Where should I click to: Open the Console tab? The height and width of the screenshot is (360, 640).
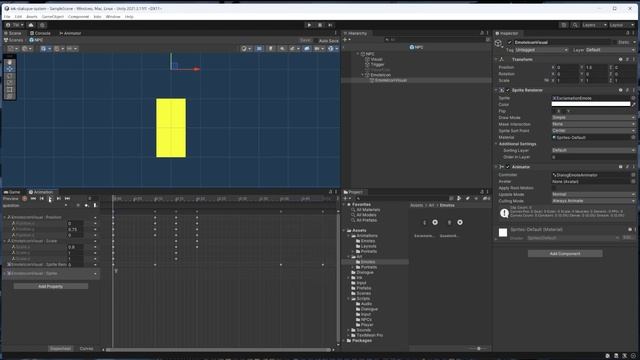pyautogui.click(x=40, y=33)
